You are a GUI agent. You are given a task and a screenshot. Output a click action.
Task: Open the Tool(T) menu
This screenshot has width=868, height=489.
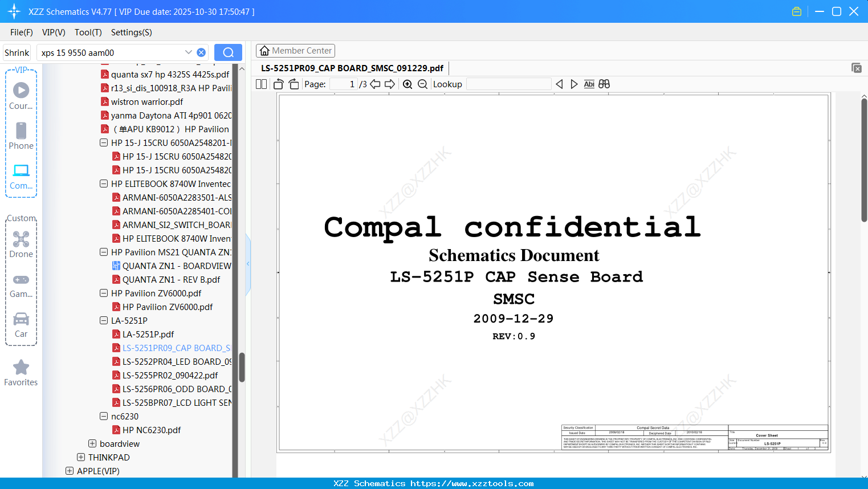click(x=88, y=32)
